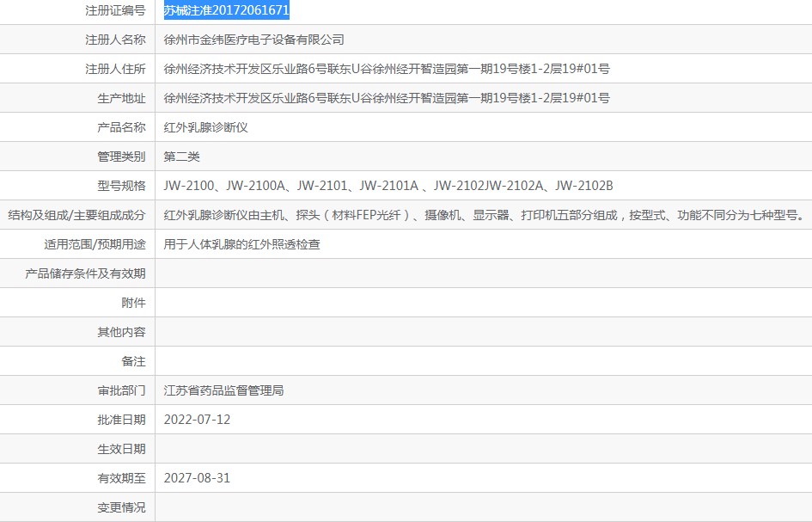Click expiry date 2027-08-31
Screen dimensions: 812x522
pos(197,478)
